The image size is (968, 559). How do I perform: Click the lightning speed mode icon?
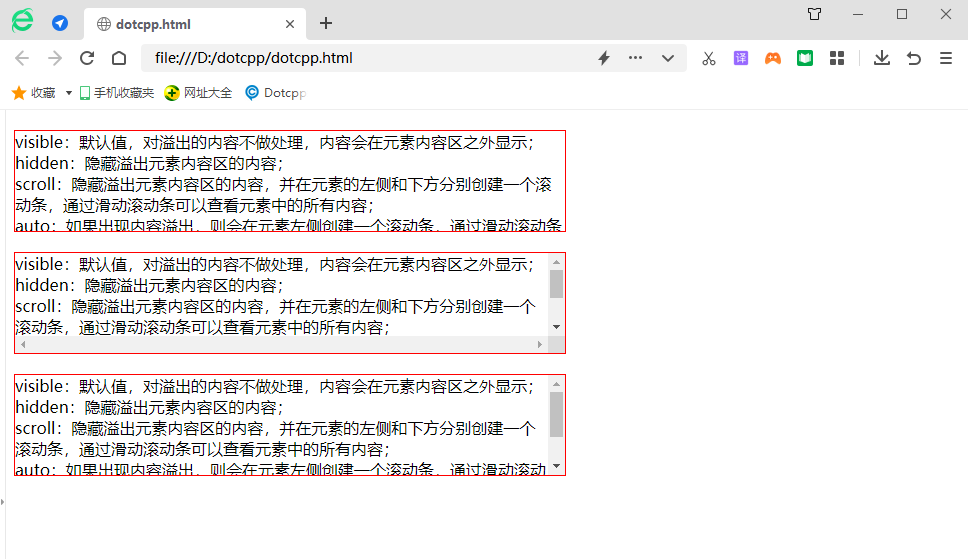[604, 58]
